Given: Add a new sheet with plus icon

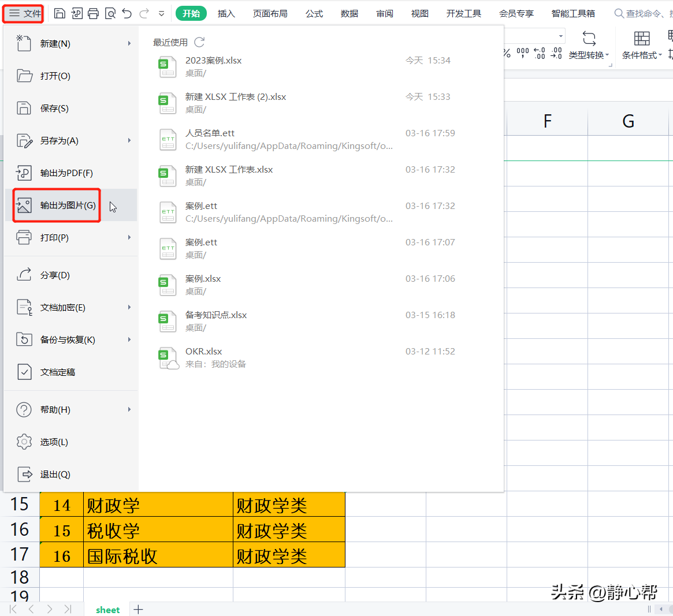Looking at the screenshot, I should pos(138,610).
